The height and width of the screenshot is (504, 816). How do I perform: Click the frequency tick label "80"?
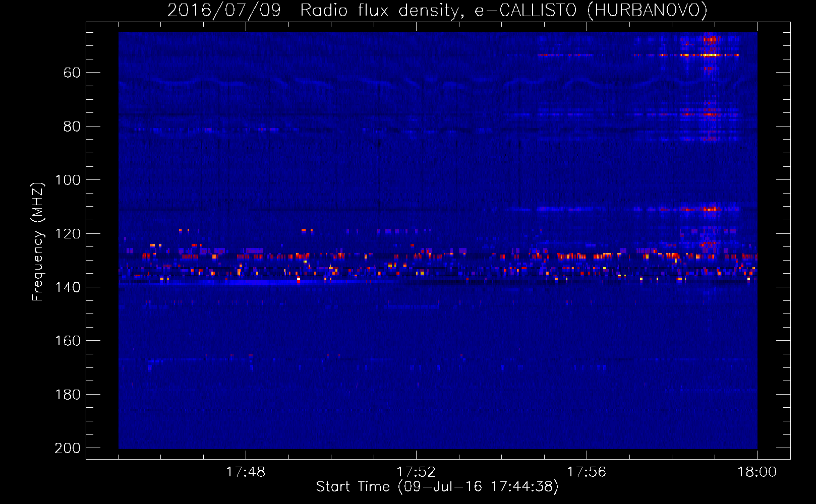pos(72,127)
